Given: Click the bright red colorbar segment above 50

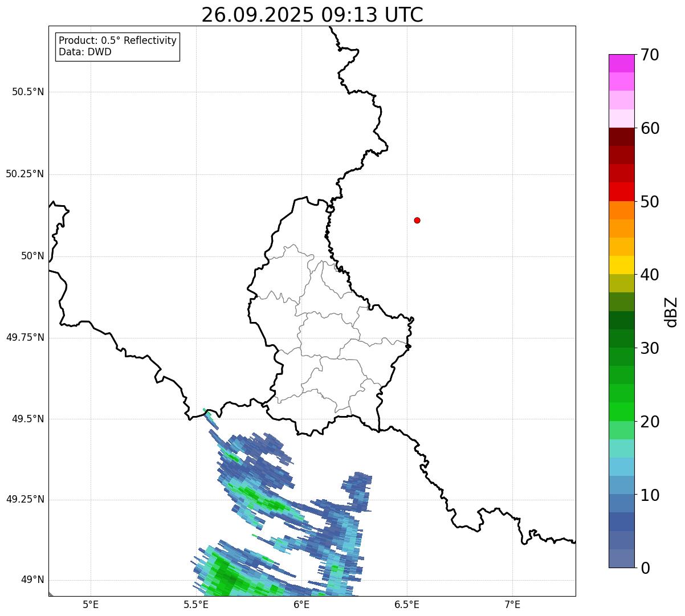Looking at the screenshot, I should [x=621, y=191].
